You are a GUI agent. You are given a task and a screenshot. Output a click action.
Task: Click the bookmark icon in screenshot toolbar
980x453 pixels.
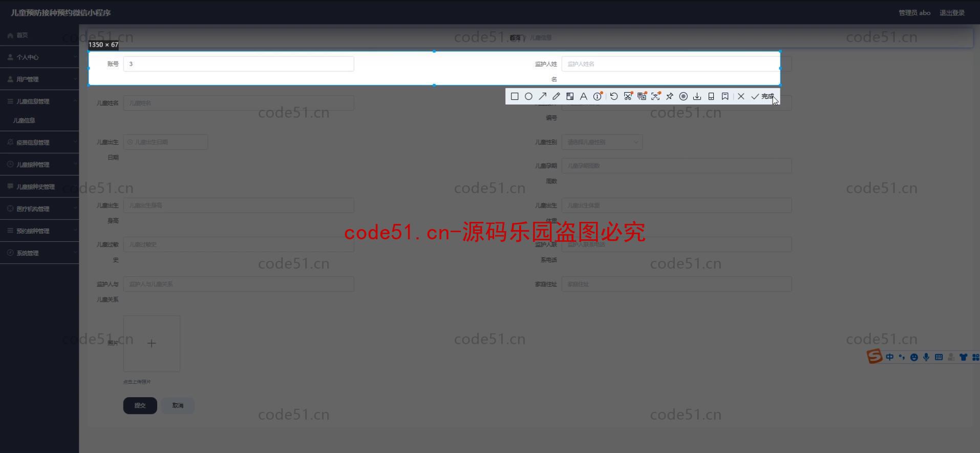725,96
